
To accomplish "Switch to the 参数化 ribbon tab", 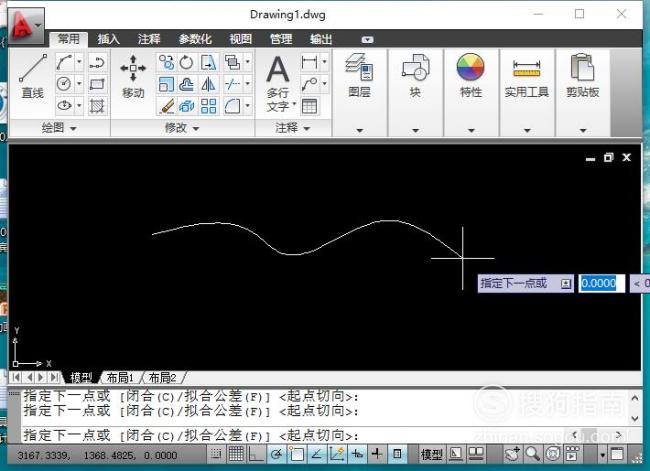I will pos(195,39).
